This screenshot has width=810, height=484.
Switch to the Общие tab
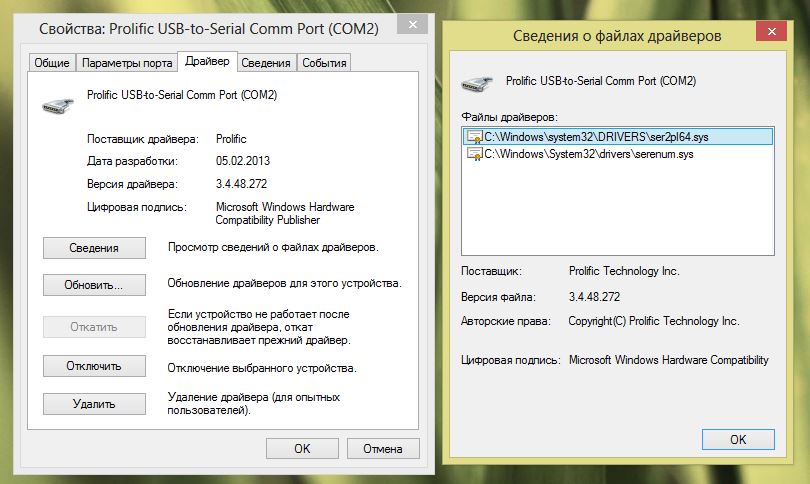pyautogui.click(x=52, y=63)
